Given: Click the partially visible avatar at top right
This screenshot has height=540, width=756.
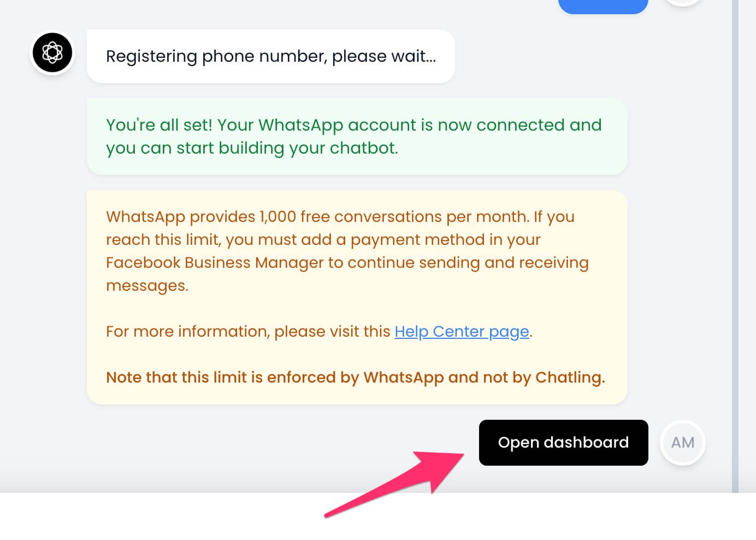Looking at the screenshot, I should pyautogui.click(x=683, y=2).
